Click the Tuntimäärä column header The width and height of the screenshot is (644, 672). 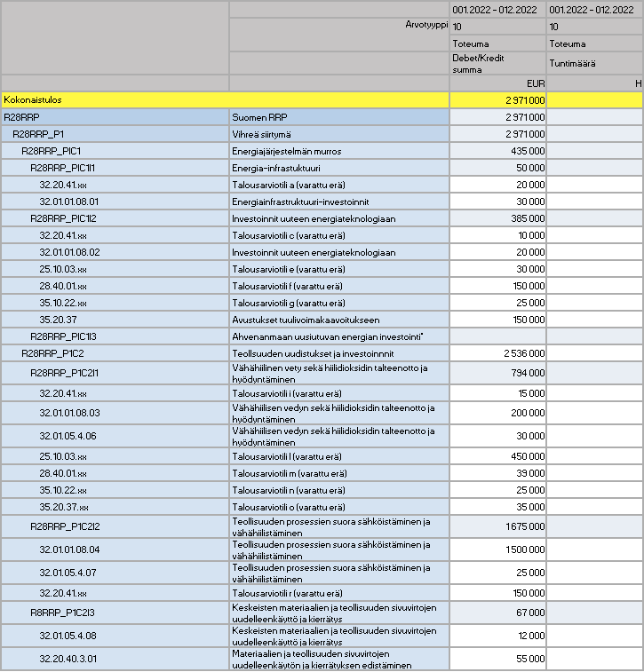[595, 64]
